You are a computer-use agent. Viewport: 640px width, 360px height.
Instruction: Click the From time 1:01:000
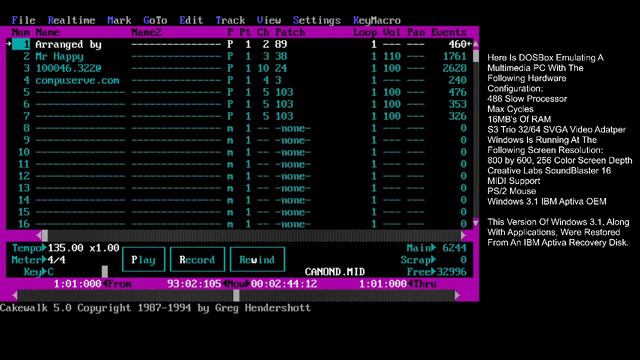click(x=78, y=284)
